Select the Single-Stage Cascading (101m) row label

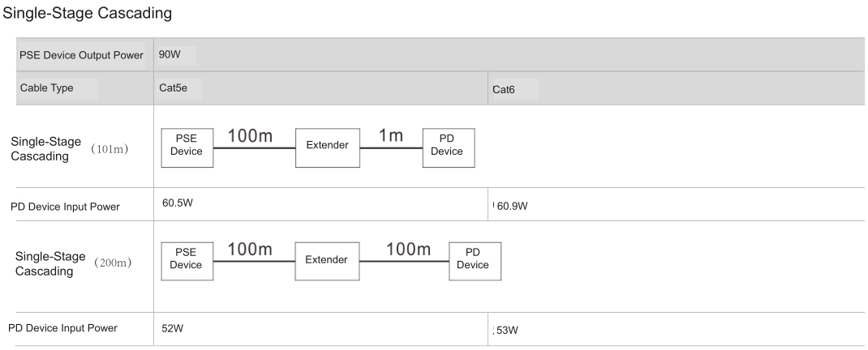69,148
